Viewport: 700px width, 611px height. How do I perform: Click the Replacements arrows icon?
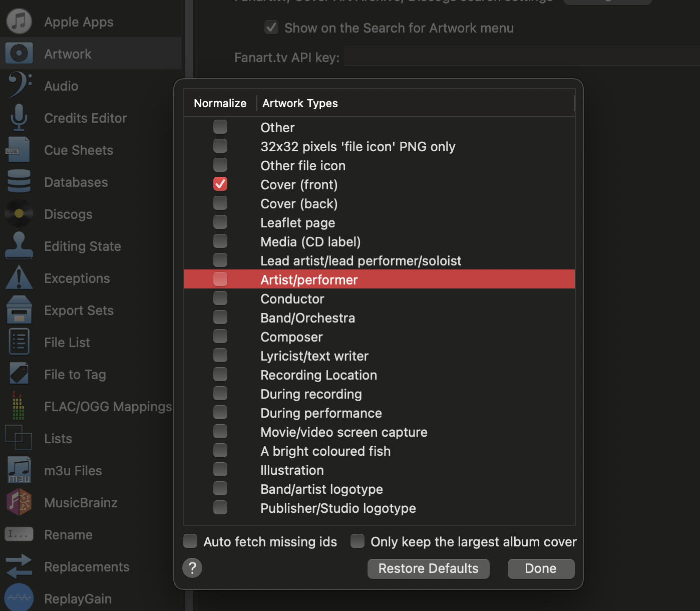point(19,566)
